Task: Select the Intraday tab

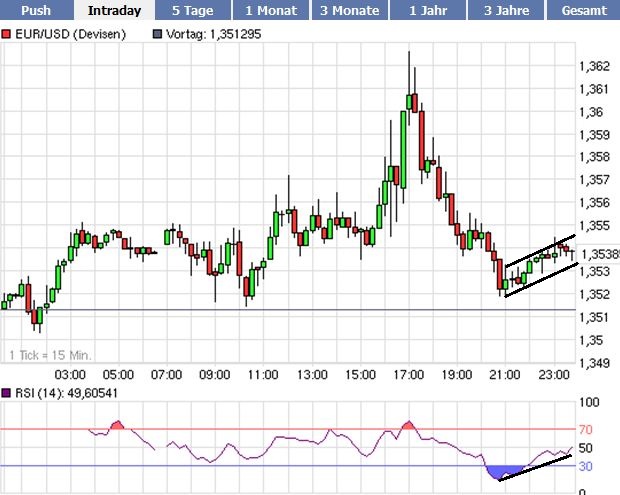Action: point(114,10)
